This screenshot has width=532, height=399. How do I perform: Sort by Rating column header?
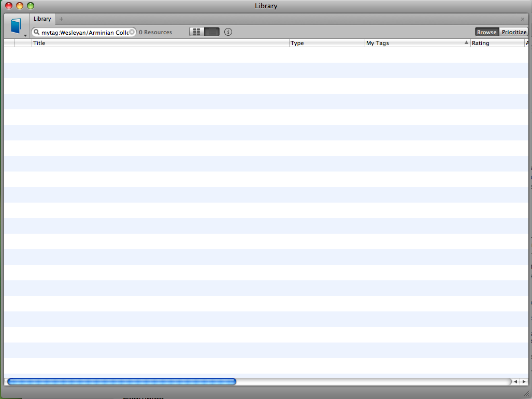497,43
